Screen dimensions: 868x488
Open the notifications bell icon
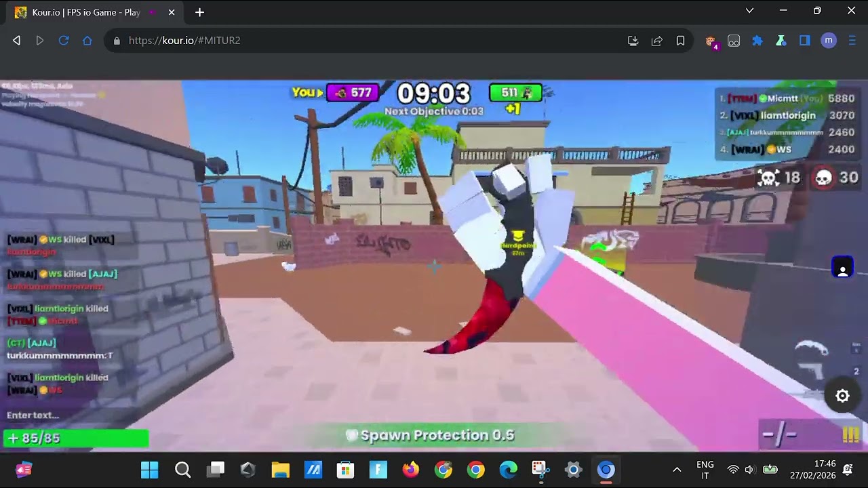tap(848, 470)
